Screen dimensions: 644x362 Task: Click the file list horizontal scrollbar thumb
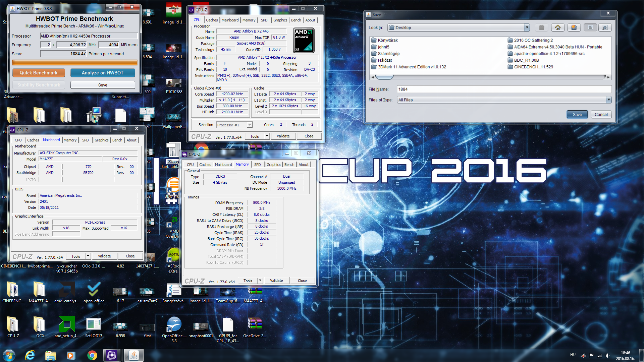click(384, 77)
